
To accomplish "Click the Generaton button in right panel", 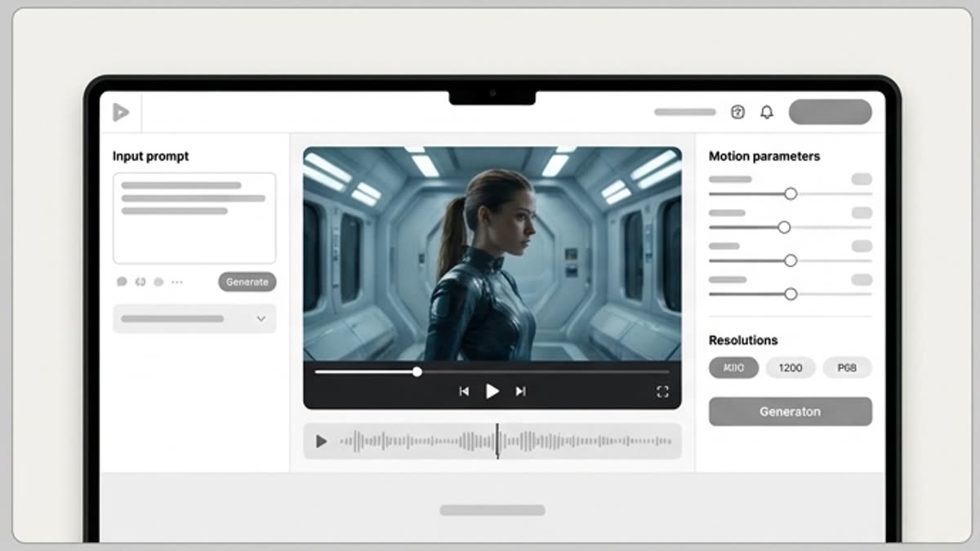I will click(x=790, y=411).
